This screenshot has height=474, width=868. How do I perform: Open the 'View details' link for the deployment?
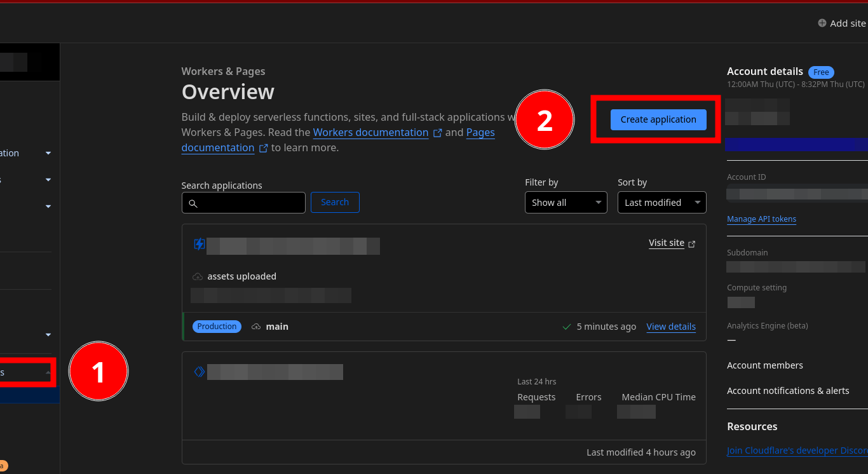click(670, 326)
